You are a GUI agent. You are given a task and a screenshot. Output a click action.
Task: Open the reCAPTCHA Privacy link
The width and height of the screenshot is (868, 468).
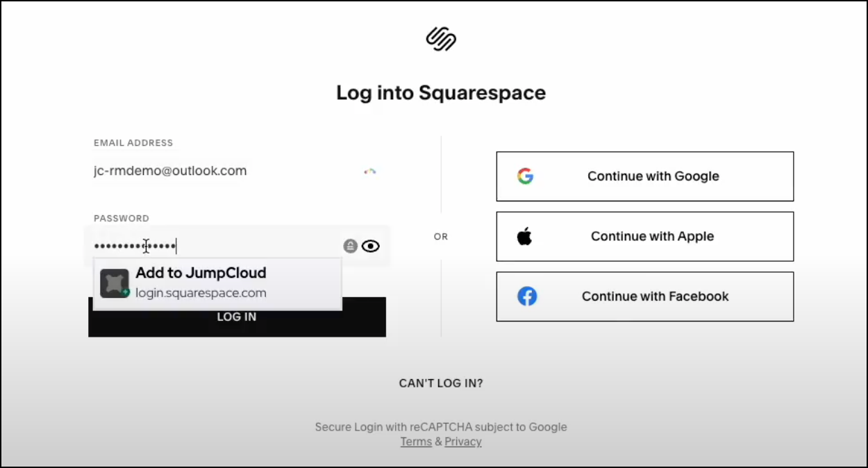[463, 442]
